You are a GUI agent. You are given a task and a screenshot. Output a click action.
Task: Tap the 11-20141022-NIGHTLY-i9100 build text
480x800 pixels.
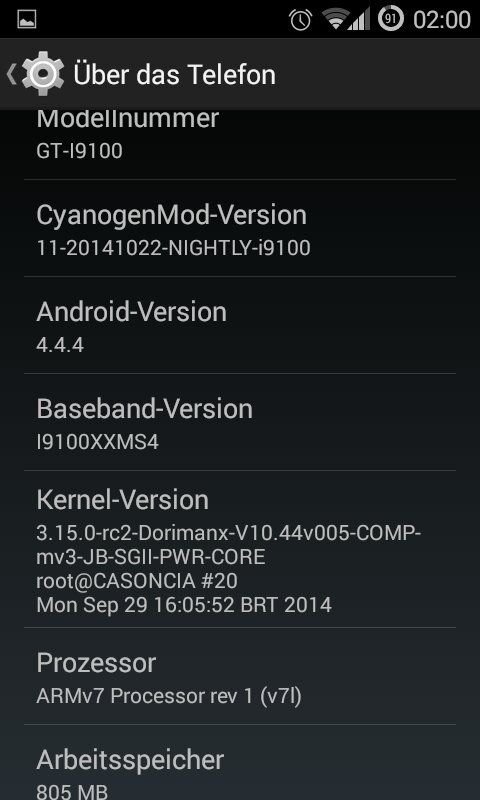[x=173, y=248]
